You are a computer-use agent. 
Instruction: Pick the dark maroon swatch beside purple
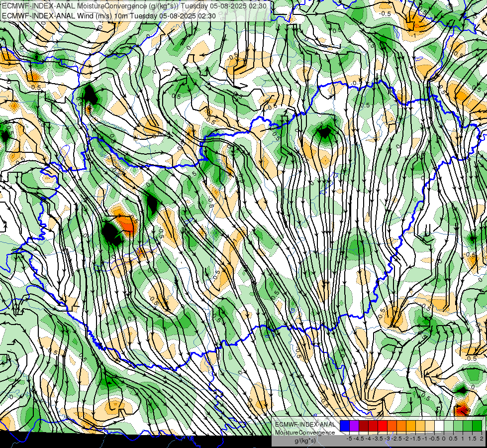[x=364, y=426]
